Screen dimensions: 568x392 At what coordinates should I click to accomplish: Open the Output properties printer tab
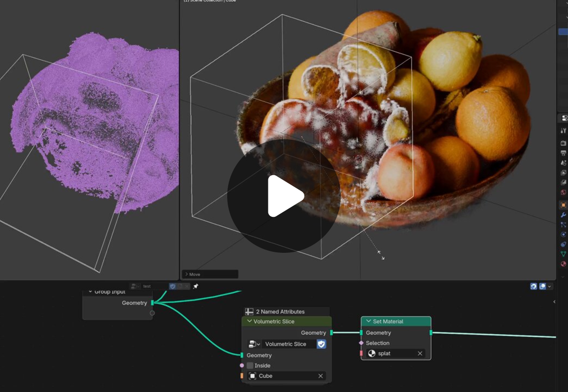[x=563, y=153]
